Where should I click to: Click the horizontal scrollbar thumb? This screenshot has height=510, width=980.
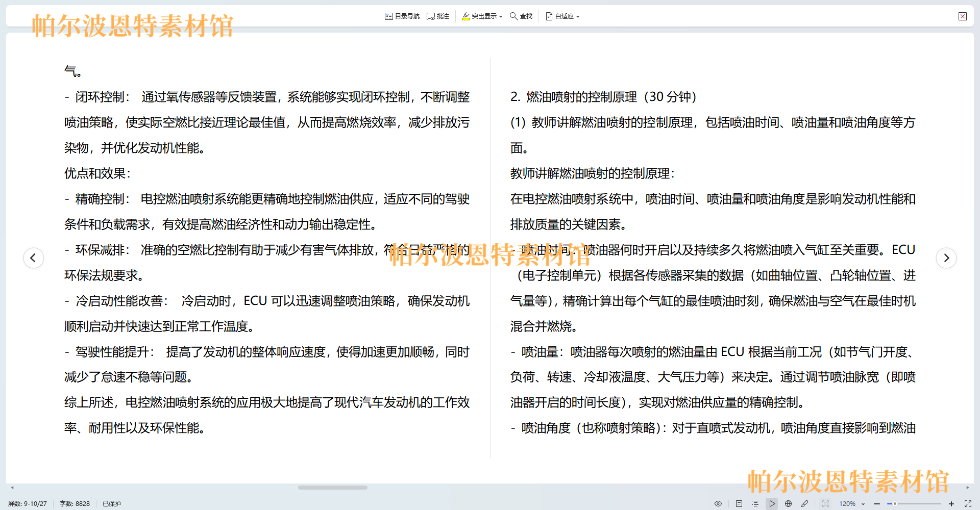pos(333,488)
